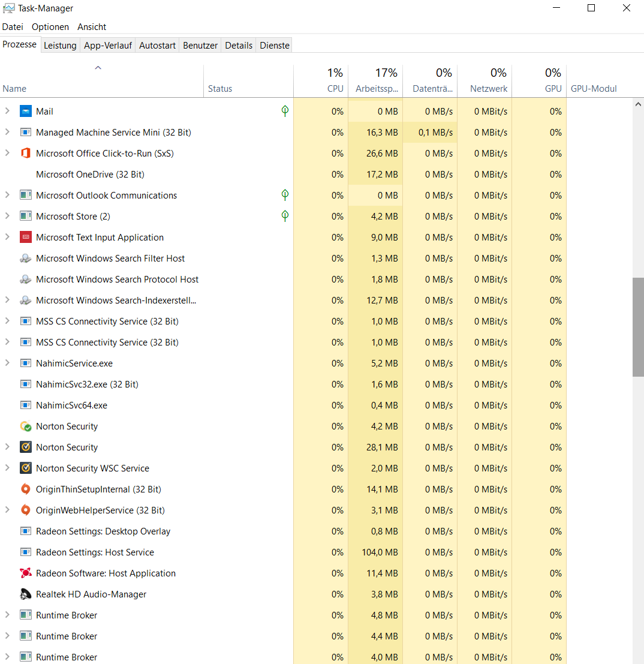Image resolution: width=644 pixels, height=664 pixels.
Task: Select the 0,1 MB/s disk value
Action: click(435, 133)
